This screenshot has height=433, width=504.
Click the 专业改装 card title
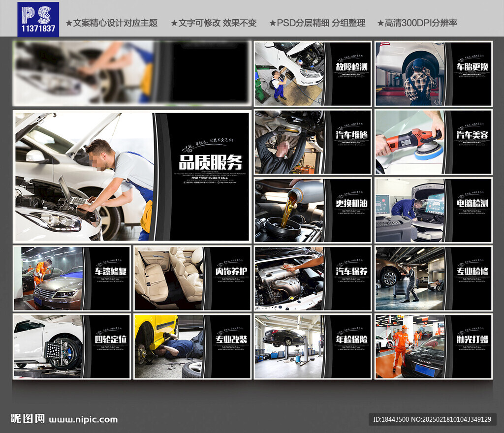coord(231,340)
